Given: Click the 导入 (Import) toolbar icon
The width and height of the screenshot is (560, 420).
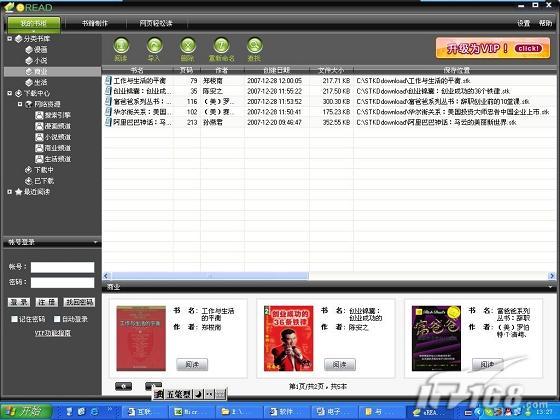Looking at the screenshot, I should [155, 46].
